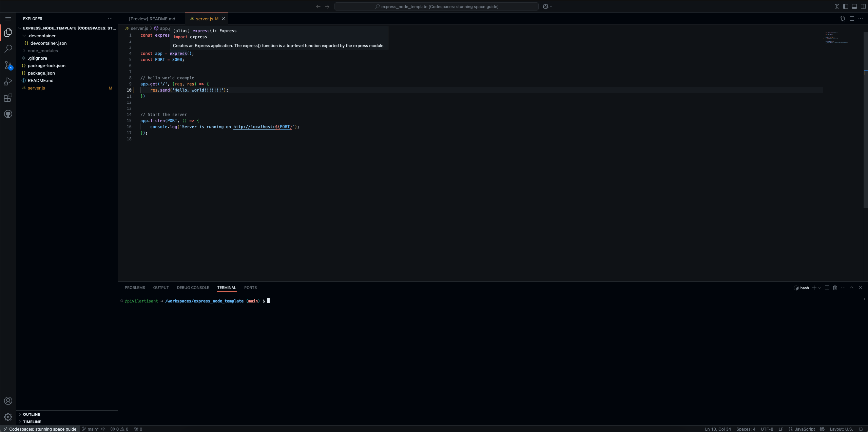Open the Accounts icon in activity bar

tap(8, 401)
